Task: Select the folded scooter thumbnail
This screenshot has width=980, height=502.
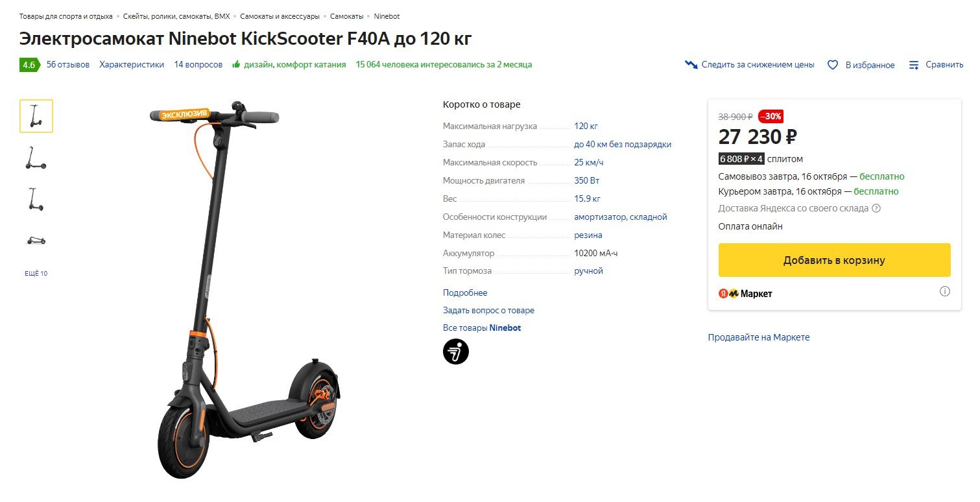Action: click(36, 240)
